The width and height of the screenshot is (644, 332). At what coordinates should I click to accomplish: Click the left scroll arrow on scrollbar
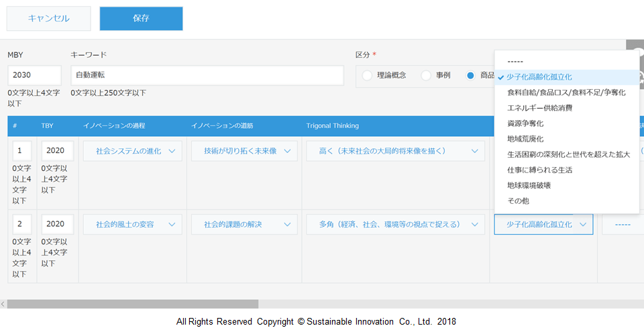point(3,304)
